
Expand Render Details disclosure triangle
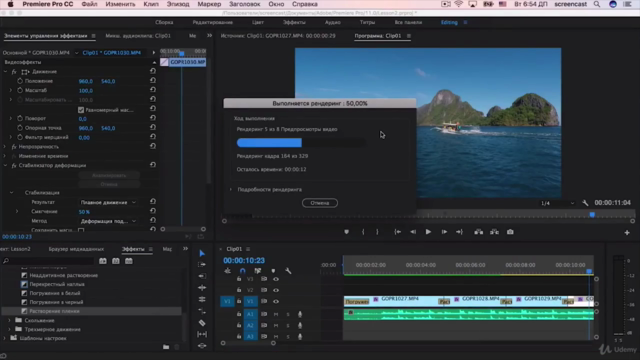pyautogui.click(x=231, y=189)
